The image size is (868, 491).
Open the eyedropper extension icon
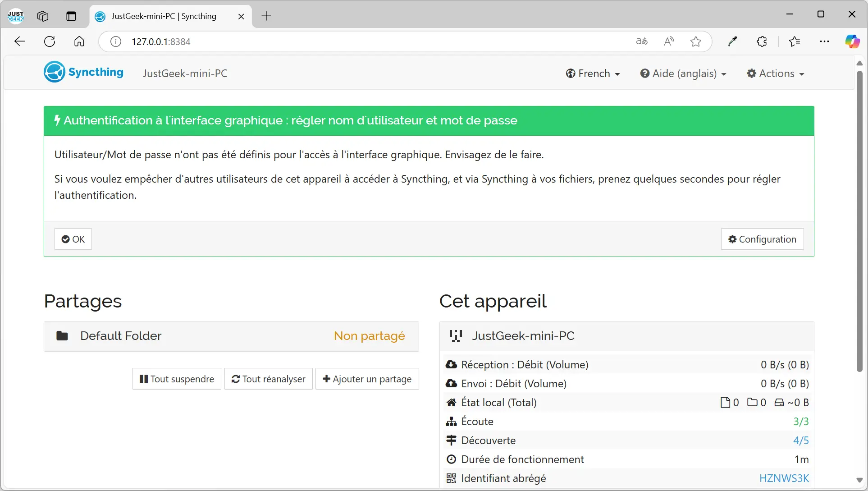tap(733, 41)
